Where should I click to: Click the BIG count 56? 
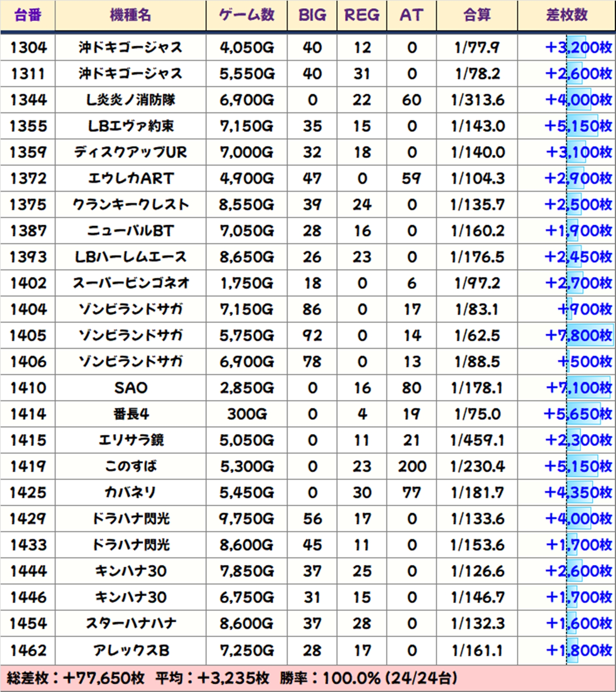click(312, 519)
